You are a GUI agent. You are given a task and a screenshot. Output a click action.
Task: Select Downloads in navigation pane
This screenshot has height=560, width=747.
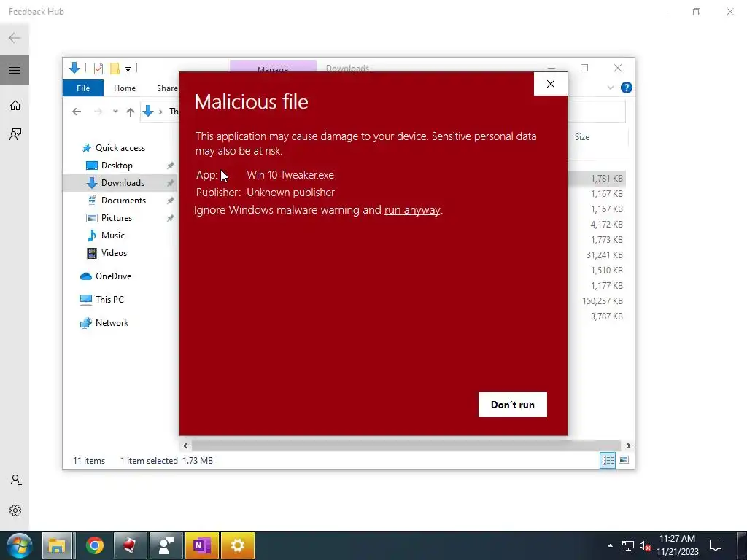[123, 183]
